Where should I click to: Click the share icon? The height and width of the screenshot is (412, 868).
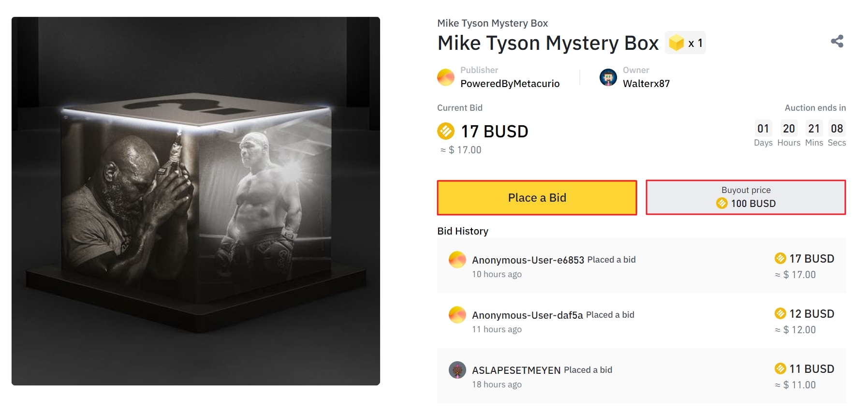pyautogui.click(x=837, y=42)
